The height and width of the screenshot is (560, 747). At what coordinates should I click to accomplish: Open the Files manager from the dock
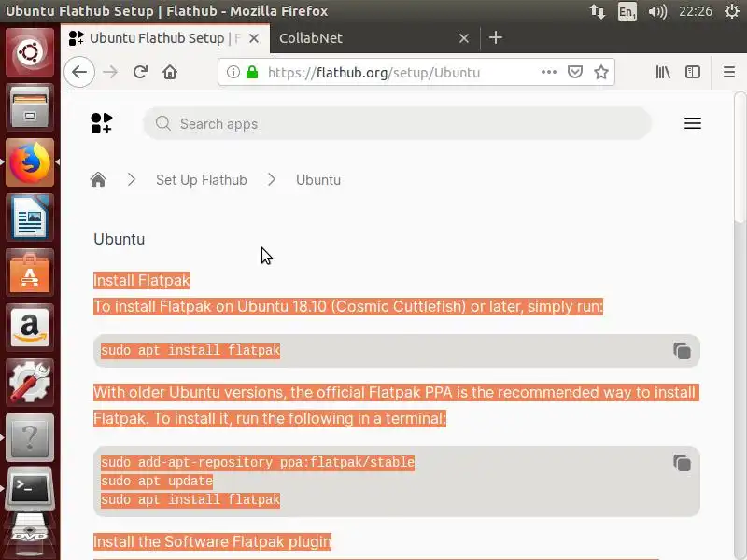pos(30,107)
